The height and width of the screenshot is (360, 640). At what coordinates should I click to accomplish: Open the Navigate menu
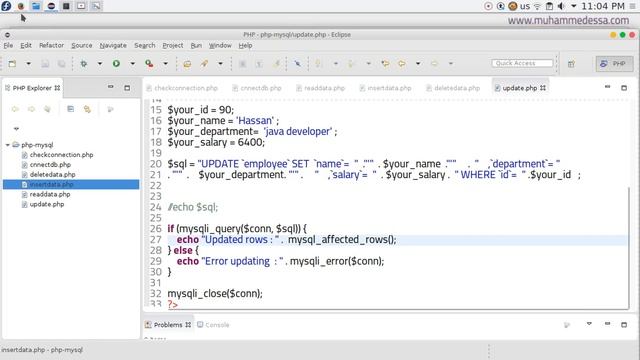113,45
